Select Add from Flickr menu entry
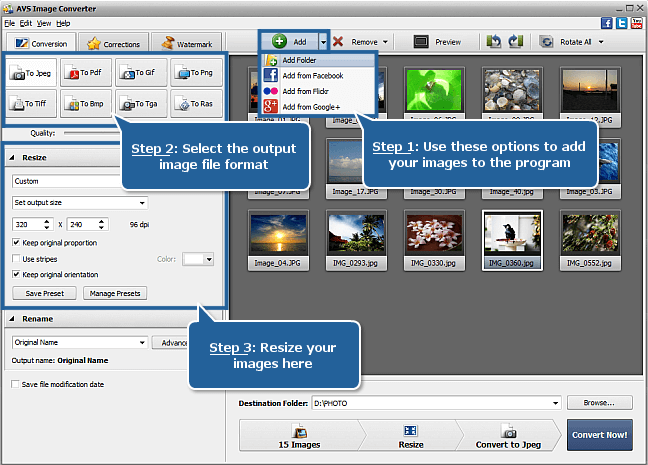Image resolution: width=648 pixels, height=465 pixels. (318, 91)
